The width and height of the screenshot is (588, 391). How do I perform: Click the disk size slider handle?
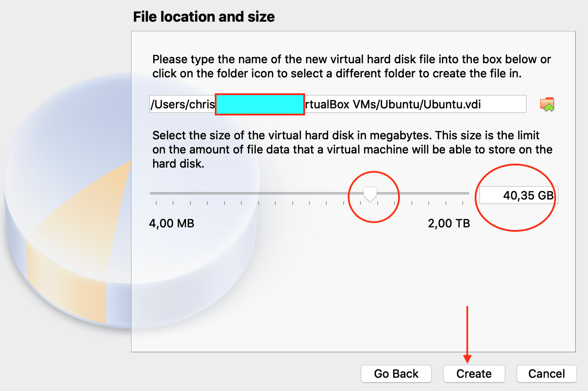click(370, 193)
